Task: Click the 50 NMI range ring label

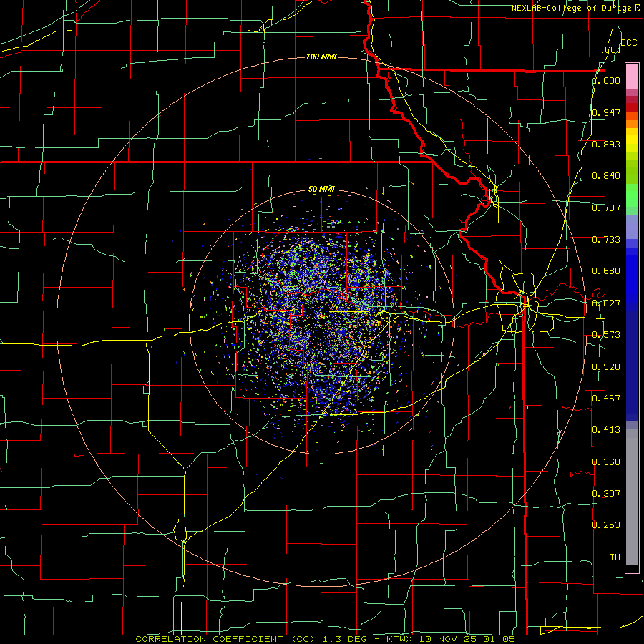Action: (x=321, y=189)
